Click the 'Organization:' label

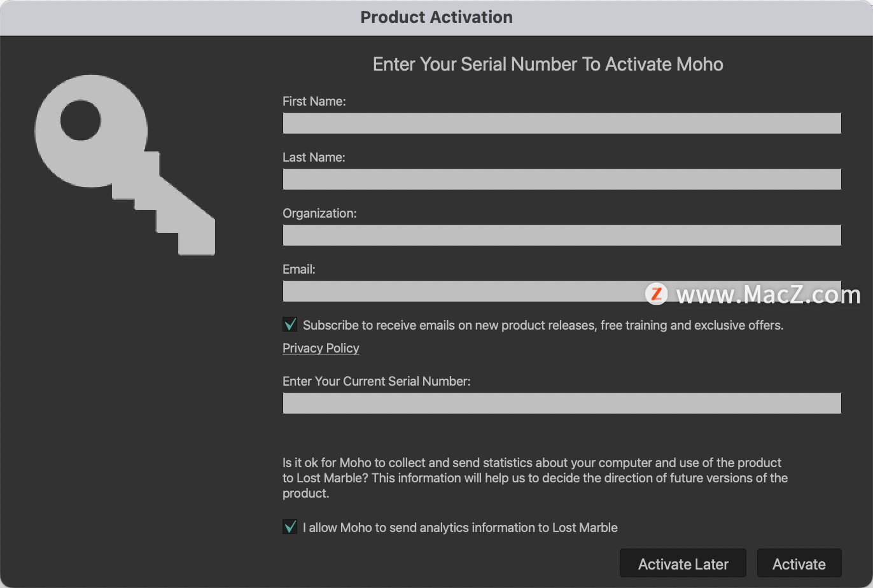point(319,213)
